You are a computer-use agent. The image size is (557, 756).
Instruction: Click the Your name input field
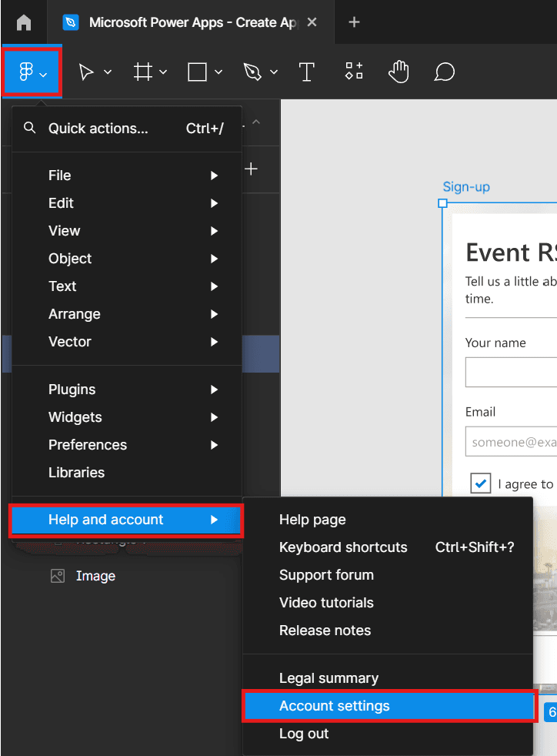(x=511, y=373)
